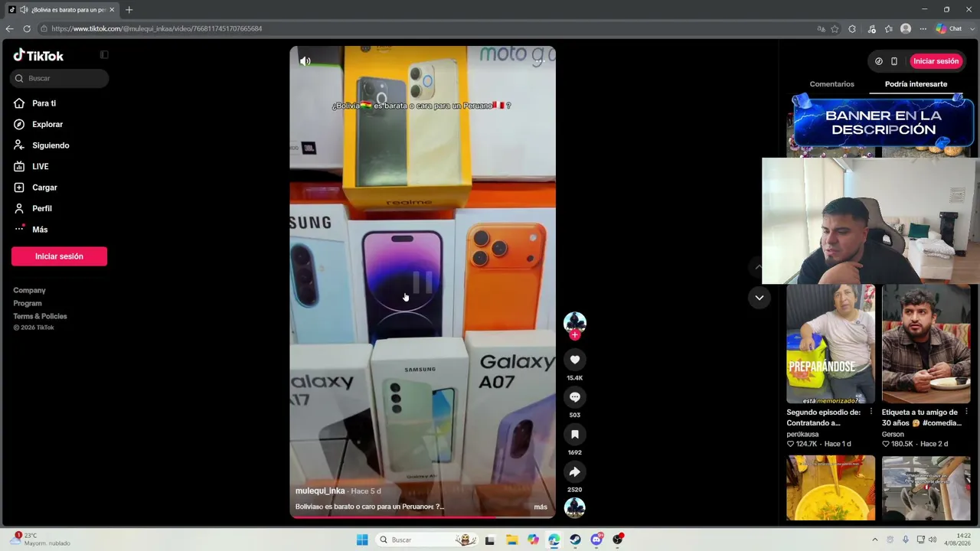Image resolution: width=980 pixels, height=551 pixels.
Task: Mute the TikTok video sound
Action: (x=305, y=61)
